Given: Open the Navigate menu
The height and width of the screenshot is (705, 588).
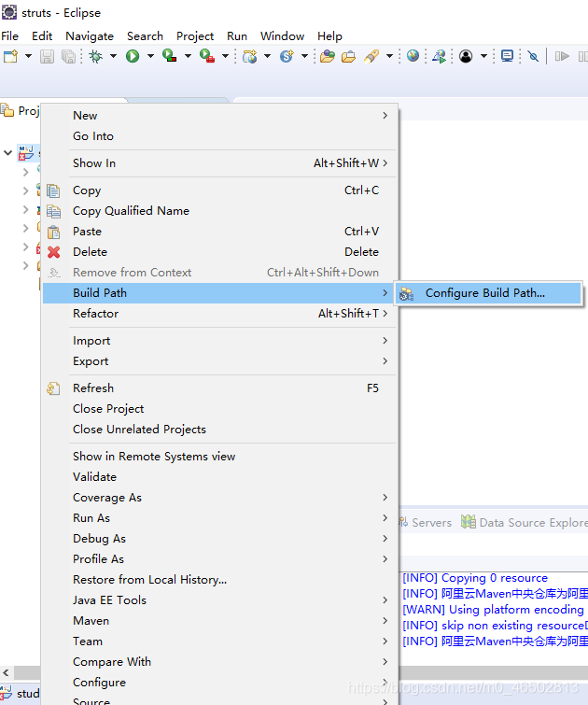Looking at the screenshot, I should 90,36.
